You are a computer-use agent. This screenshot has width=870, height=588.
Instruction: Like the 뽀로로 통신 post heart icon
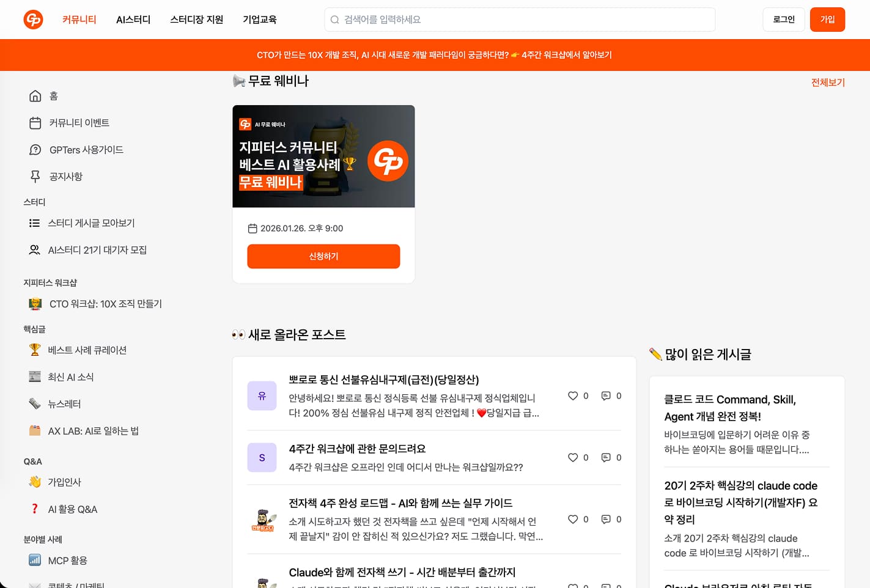tap(573, 395)
